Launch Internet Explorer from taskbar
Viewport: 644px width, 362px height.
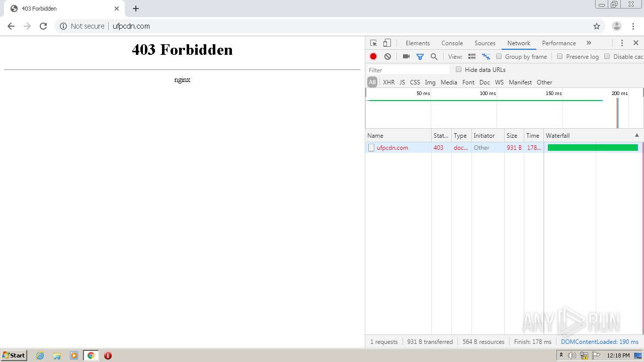[x=40, y=355]
